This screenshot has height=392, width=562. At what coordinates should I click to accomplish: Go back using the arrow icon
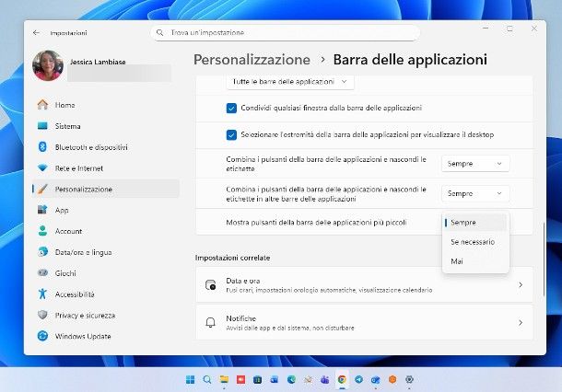tap(36, 32)
